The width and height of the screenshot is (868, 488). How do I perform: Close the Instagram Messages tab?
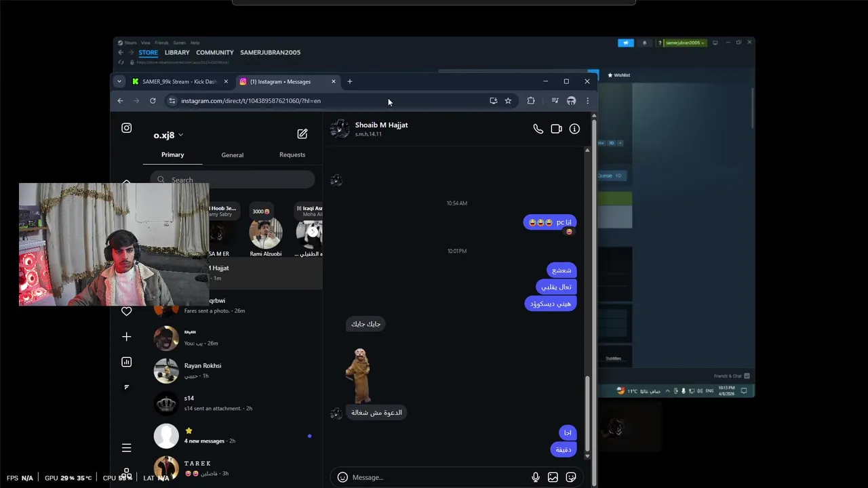click(x=334, y=81)
